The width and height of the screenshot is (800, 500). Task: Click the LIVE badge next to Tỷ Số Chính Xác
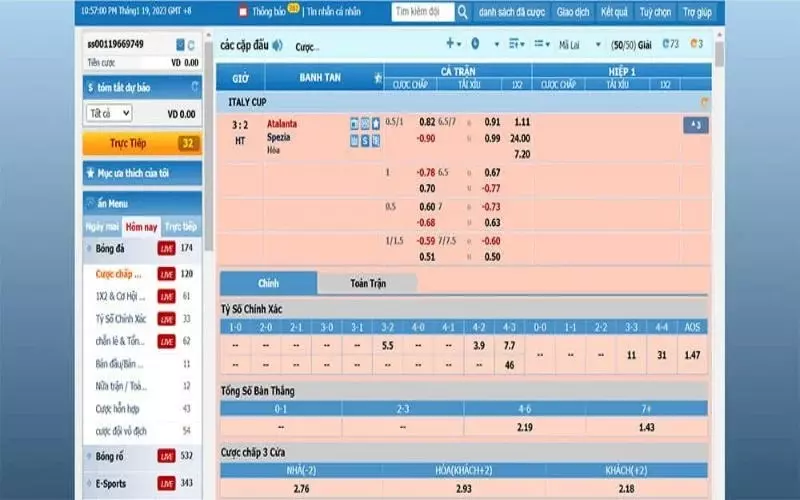(166, 319)
